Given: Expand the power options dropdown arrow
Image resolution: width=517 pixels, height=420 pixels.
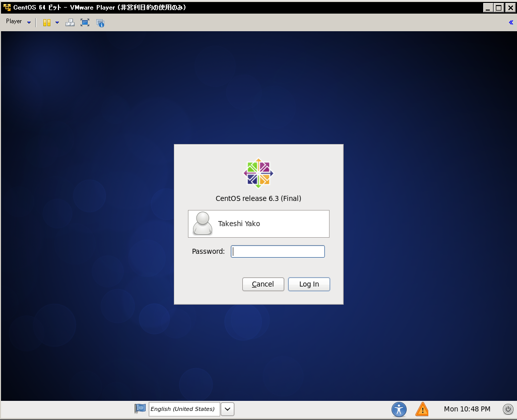Looking at the screenshot, I should tap(57, 22).
